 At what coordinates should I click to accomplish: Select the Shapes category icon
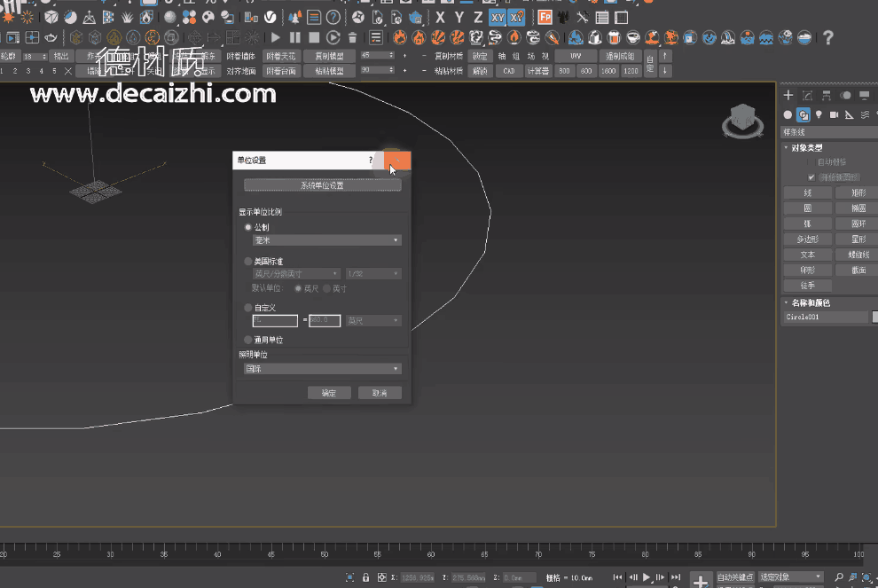click(804, 114)
